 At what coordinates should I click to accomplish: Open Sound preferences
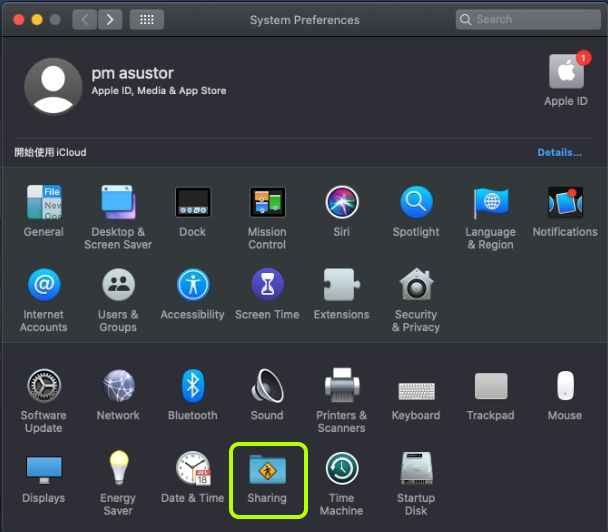[x=267, y=385]
